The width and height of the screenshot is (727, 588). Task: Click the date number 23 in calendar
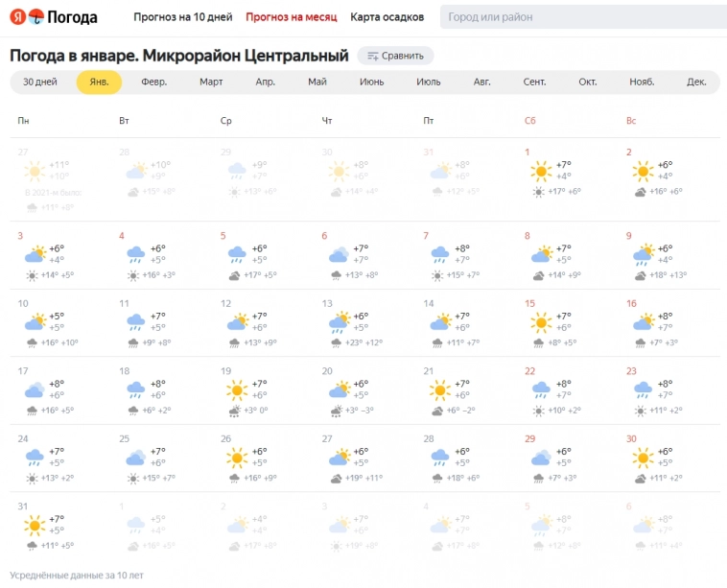[x=631, y=371]
